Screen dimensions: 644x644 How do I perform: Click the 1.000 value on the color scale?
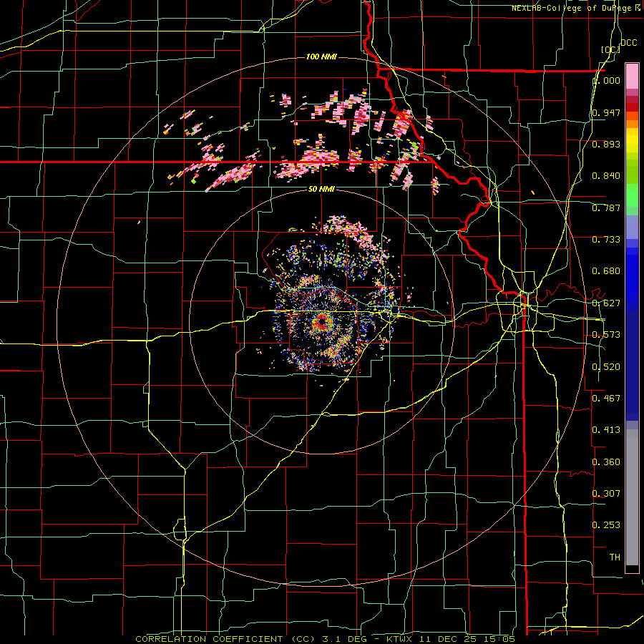pyautogui.click(x=606, y=80)
